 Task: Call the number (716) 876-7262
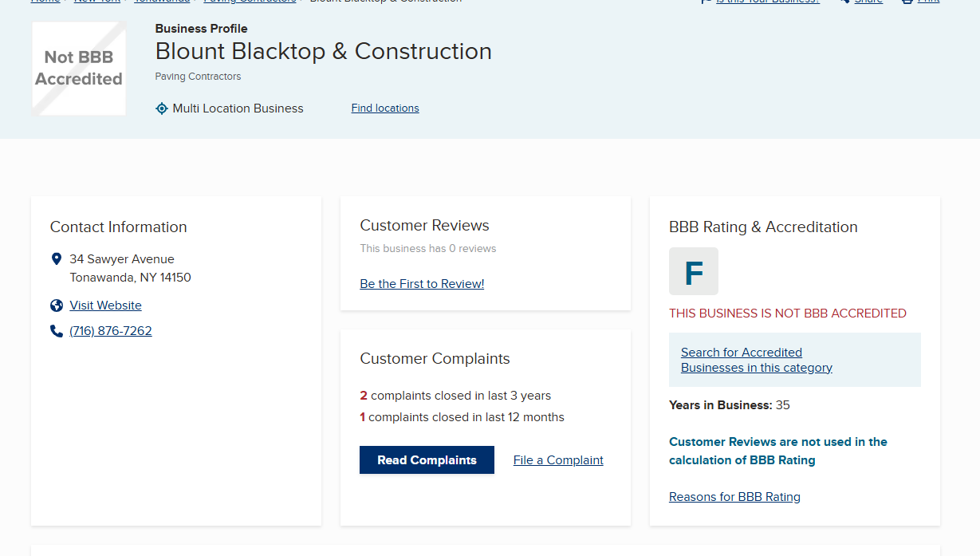point(111,331)
